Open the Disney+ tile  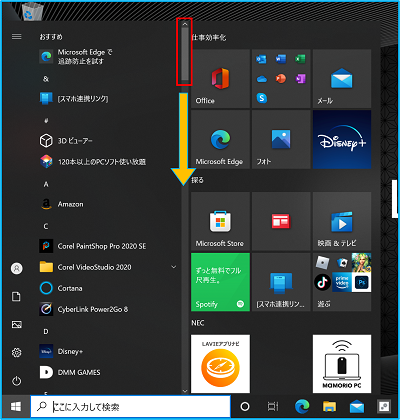[x=342, y=139]
